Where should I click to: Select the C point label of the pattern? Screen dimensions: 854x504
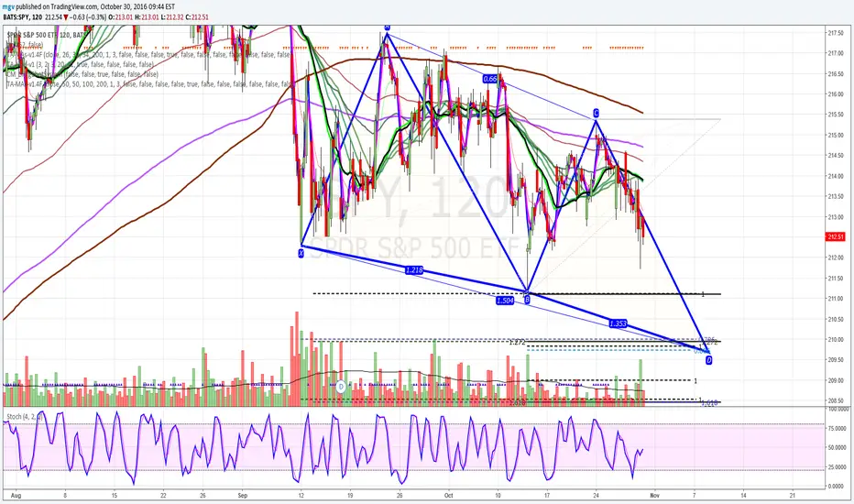[596, 114]
